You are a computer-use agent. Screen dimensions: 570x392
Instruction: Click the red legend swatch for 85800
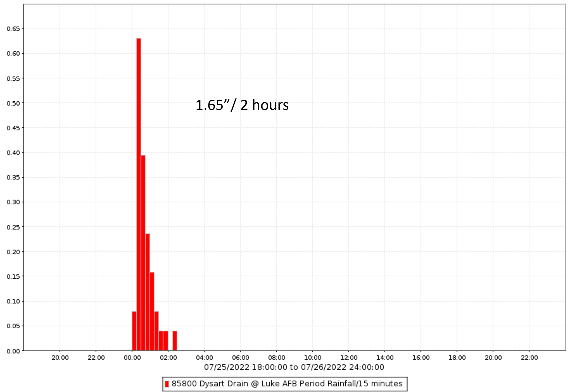(x=167, y=384)
